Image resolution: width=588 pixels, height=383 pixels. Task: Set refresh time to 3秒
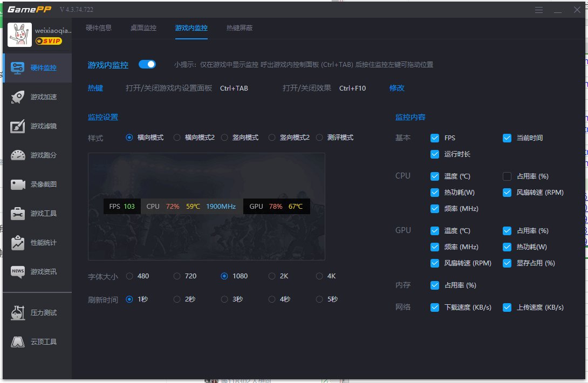pyautogui.click(x=225, y=298)
